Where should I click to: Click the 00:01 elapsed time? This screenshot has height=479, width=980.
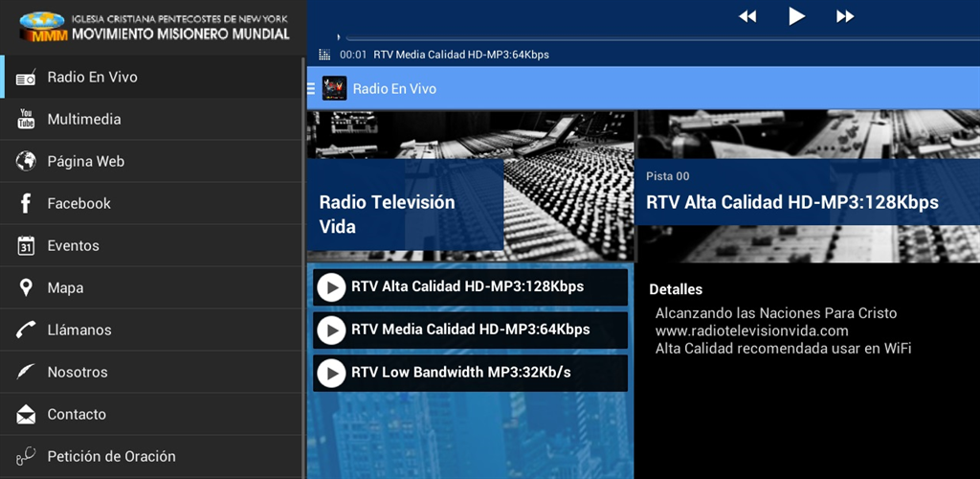(353, 55)
